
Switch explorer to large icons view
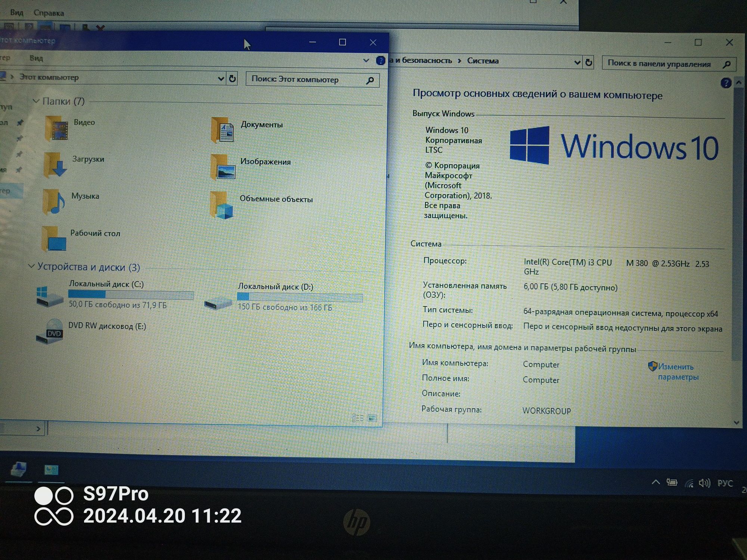pyautogui.click(x=372, y=418)
